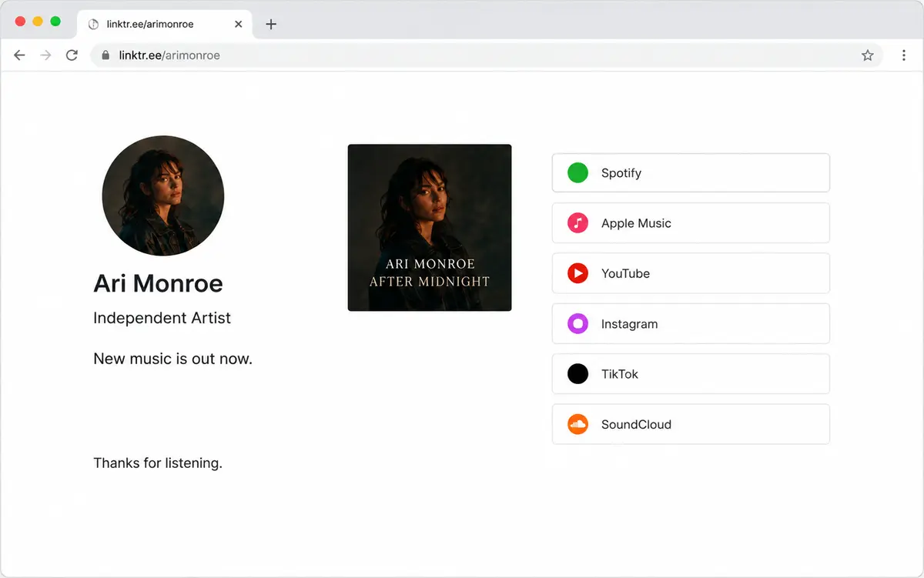Click the address bar URL field
924x578 pixels.
[x=487, y=55]
